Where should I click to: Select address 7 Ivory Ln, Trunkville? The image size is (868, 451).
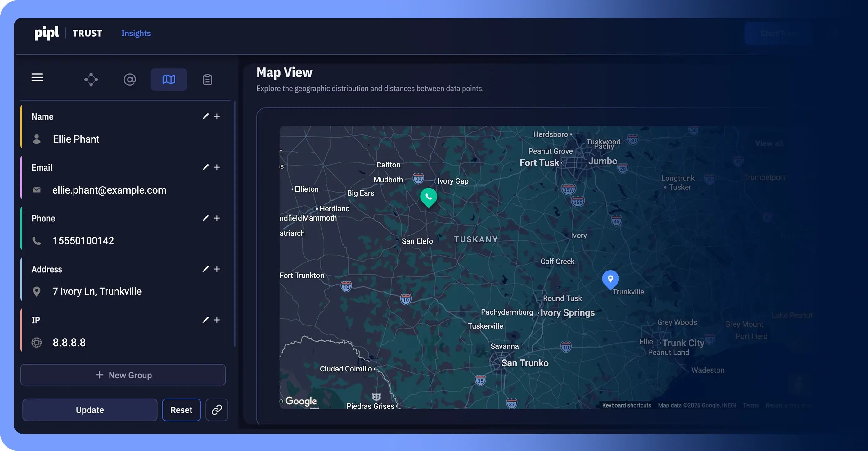coord(97,291)
